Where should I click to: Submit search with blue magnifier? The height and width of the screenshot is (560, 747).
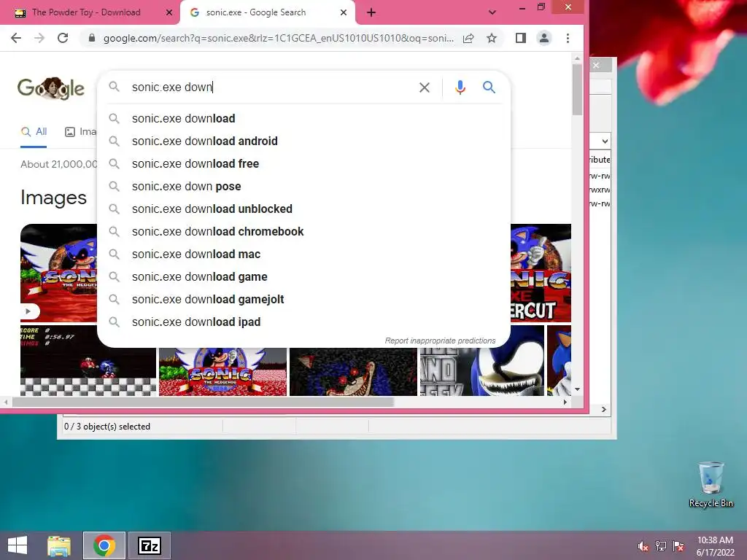tap(489, 87)
